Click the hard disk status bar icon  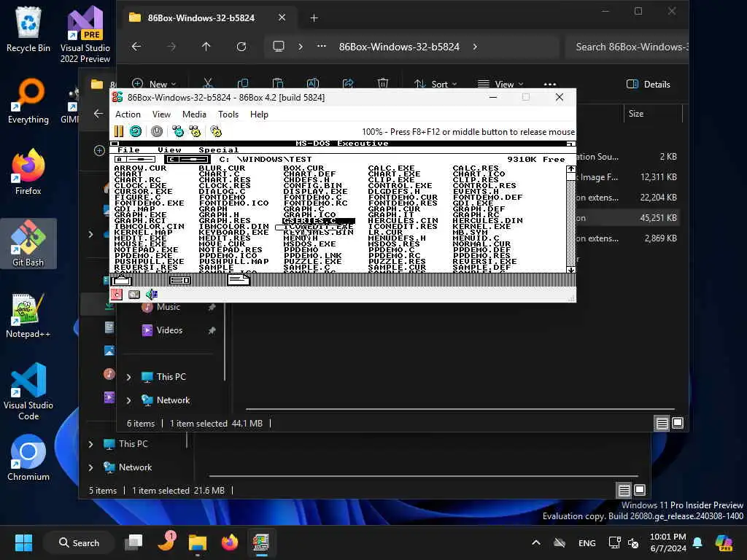click(x=134, y=295)
